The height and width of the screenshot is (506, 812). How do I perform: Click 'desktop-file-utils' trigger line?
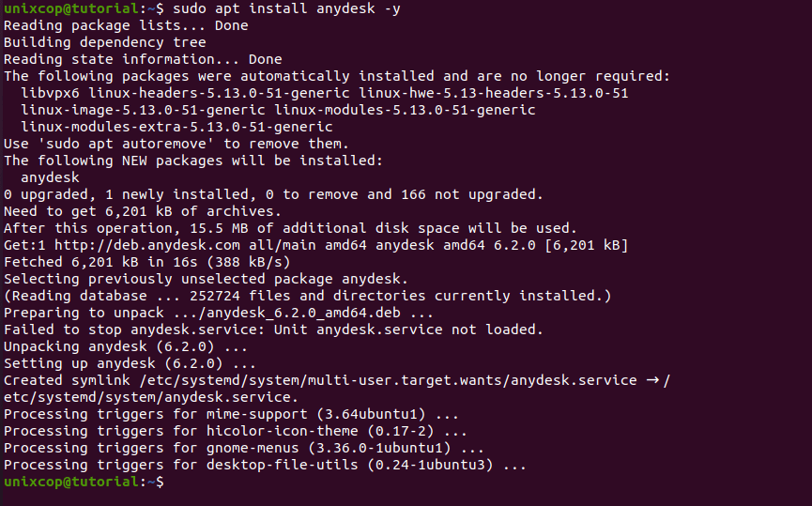[265, 465]
